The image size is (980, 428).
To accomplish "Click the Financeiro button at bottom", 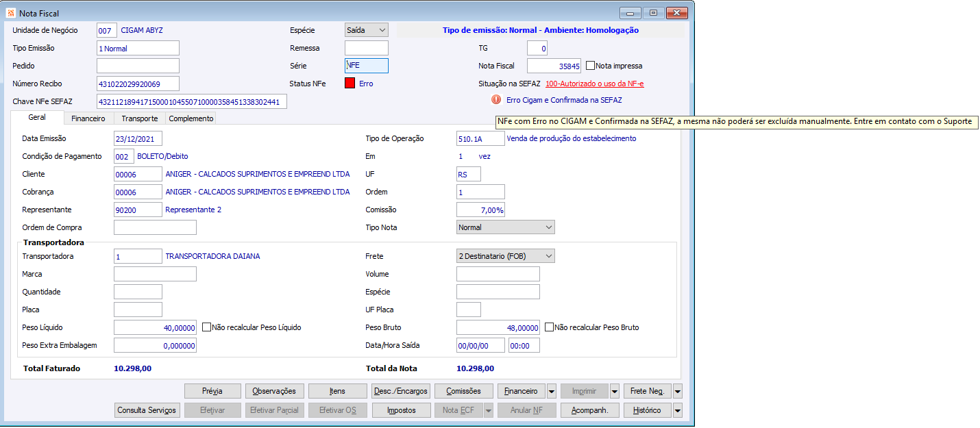I will click(522, 391).
